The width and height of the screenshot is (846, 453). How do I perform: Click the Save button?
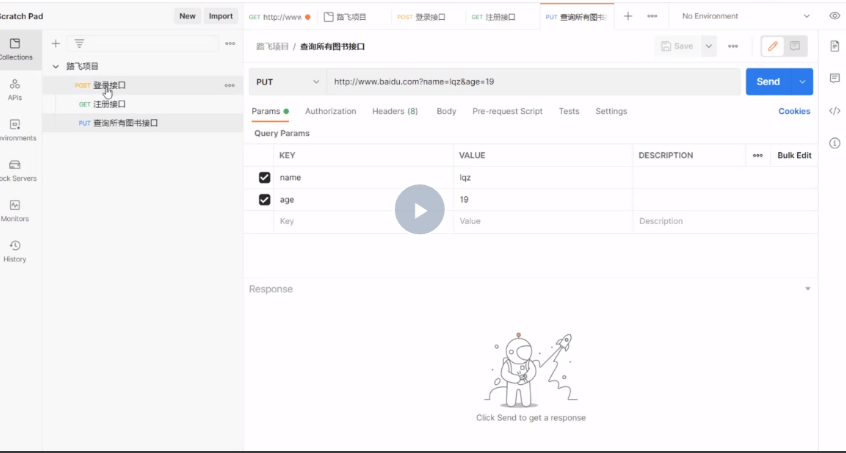(x=678, y=46)
